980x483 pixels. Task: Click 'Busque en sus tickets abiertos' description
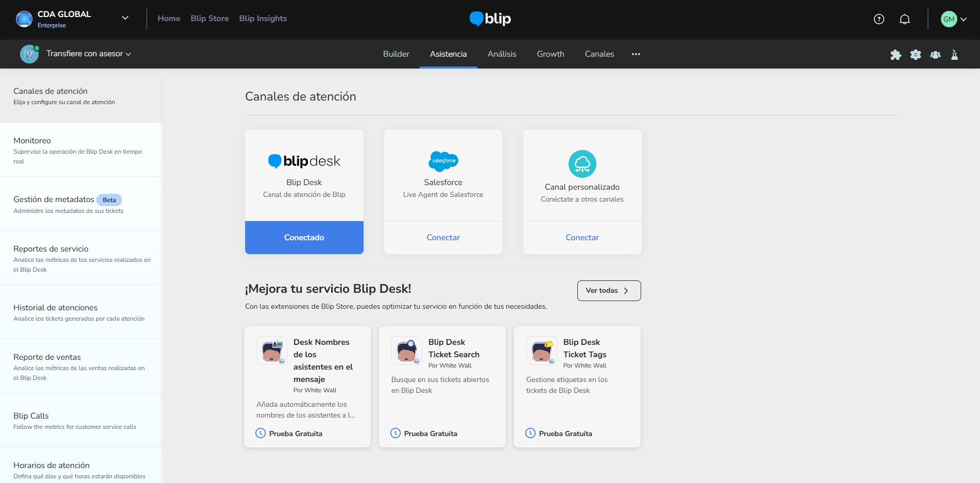pyautogui.click(x=440, y=385)
